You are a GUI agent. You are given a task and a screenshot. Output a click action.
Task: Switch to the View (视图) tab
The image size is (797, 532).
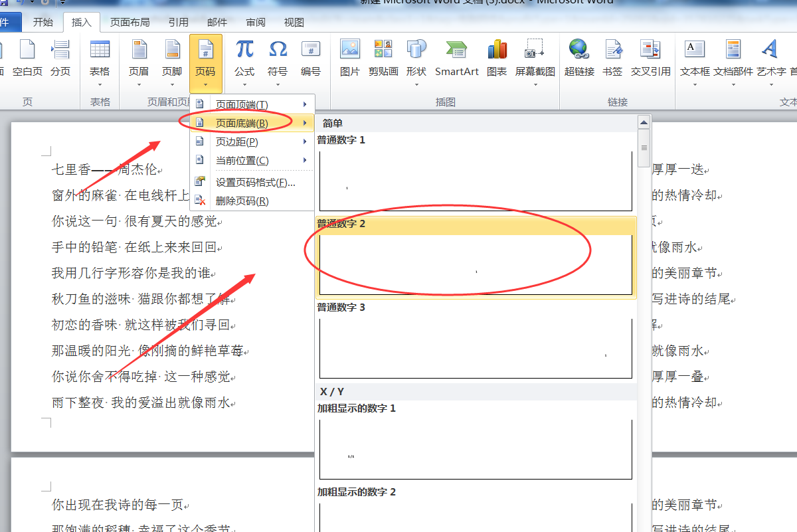click(294, 22)
